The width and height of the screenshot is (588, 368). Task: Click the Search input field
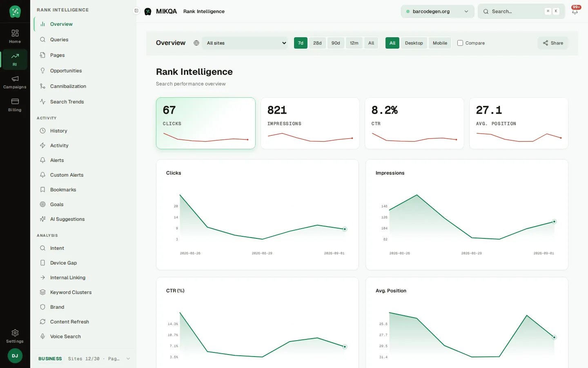pos(521,11)
